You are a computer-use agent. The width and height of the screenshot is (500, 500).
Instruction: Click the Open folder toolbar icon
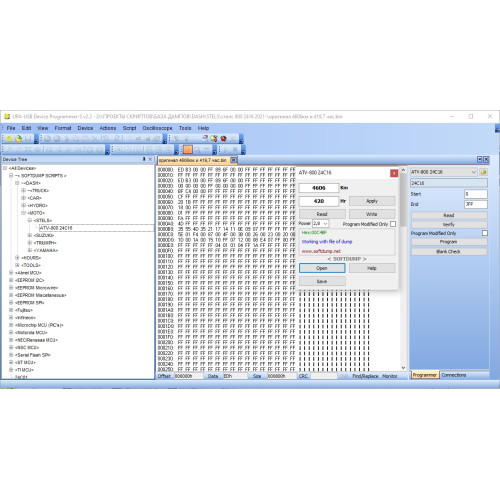(x=18, y=139)
